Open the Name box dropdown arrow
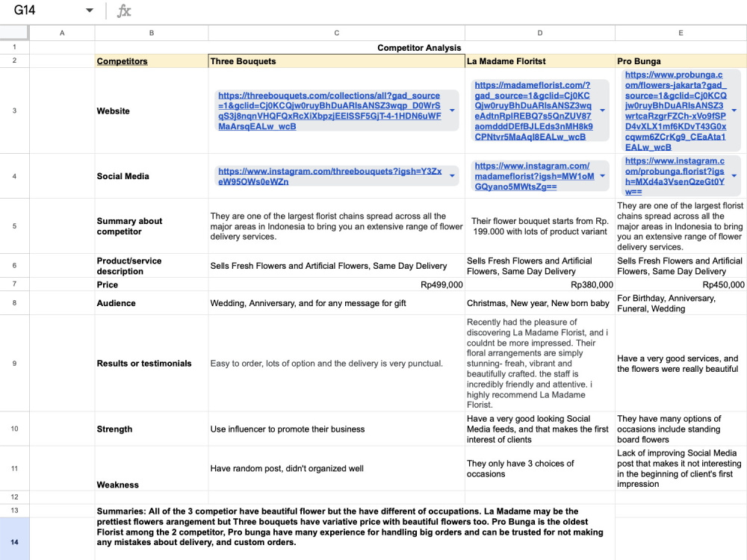 [89, 10]
